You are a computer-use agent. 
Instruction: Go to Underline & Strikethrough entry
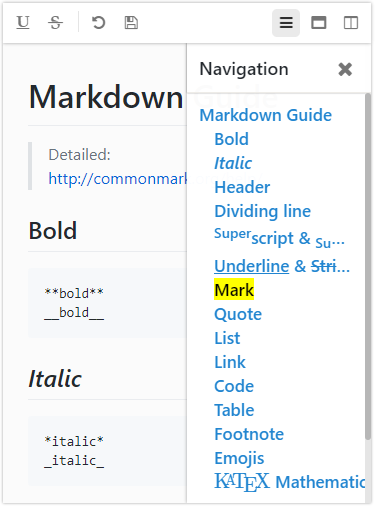pos(282,266)
